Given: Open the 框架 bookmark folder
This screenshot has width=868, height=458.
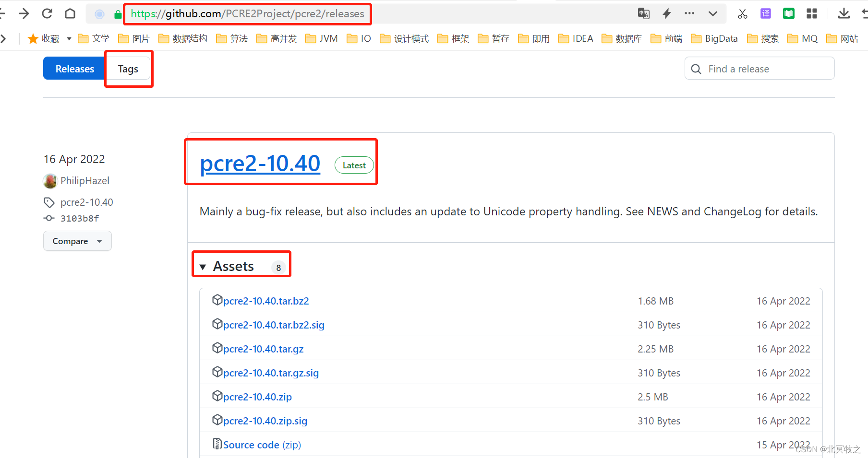Looking at the screenshot, I should [453, 38].
